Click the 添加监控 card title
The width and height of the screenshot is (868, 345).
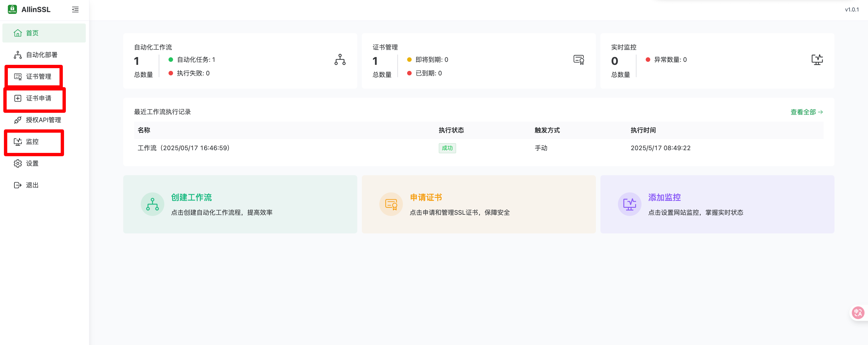[x=664, y=198]
